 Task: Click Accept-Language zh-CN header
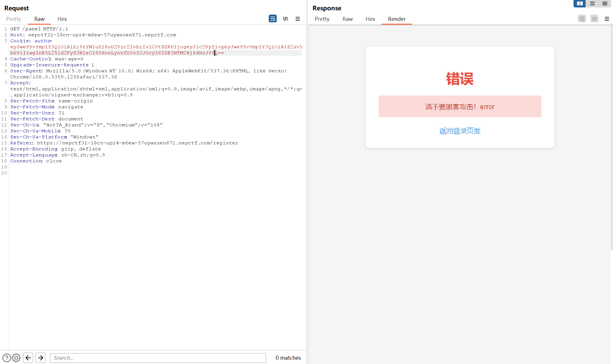click(57, 155)
